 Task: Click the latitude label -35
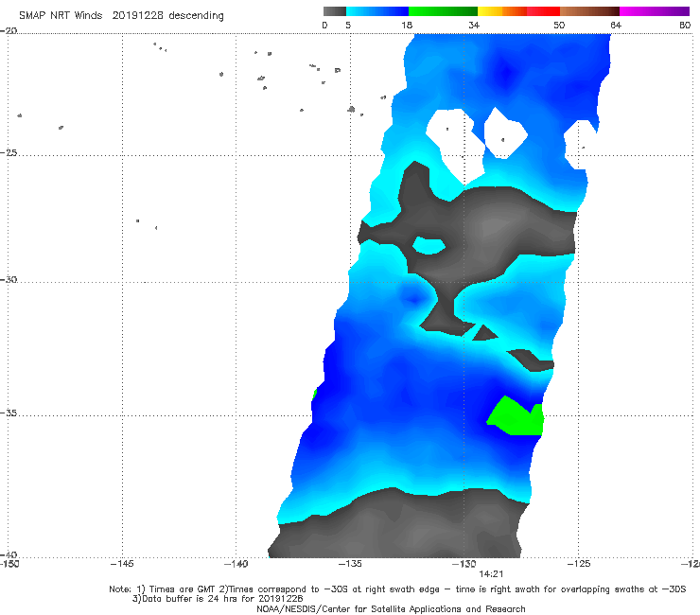(x=9, y=413)
